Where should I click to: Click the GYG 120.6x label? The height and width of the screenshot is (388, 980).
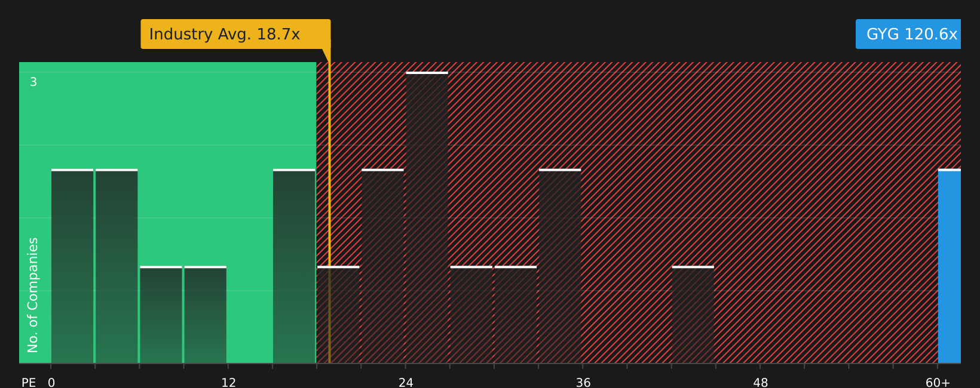tap(908, 34)
